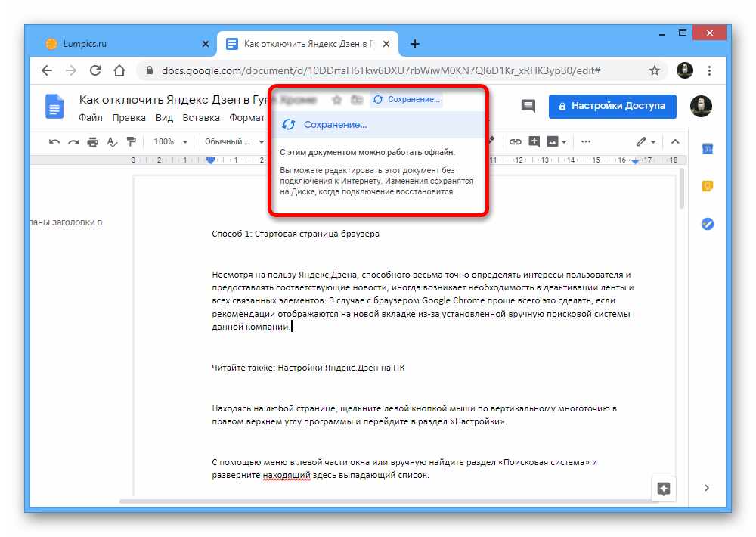Activate the paint format tool
Viewport: 756px width, 537px height.
[131, 142]
